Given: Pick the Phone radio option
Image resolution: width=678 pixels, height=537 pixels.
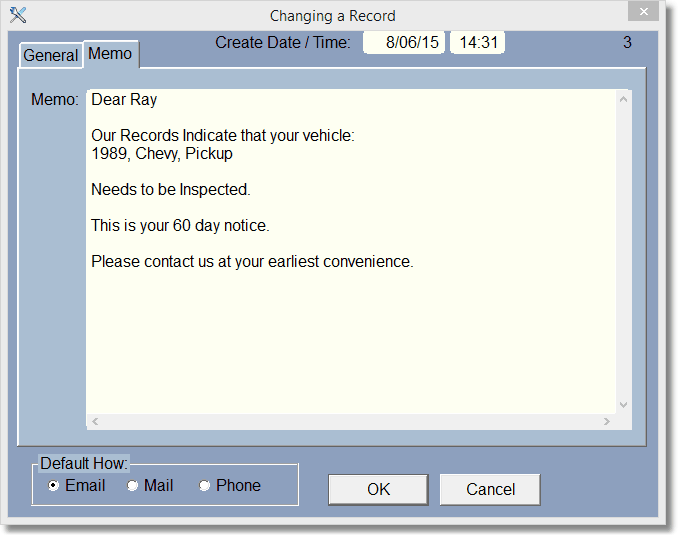Looking at the screenshot, I should tap(205, 486).
